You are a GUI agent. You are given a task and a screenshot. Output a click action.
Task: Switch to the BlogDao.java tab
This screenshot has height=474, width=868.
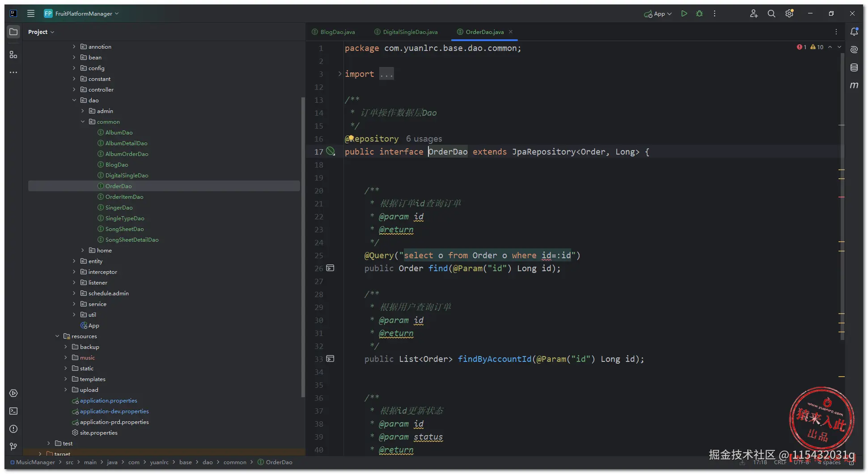(334, 32)
